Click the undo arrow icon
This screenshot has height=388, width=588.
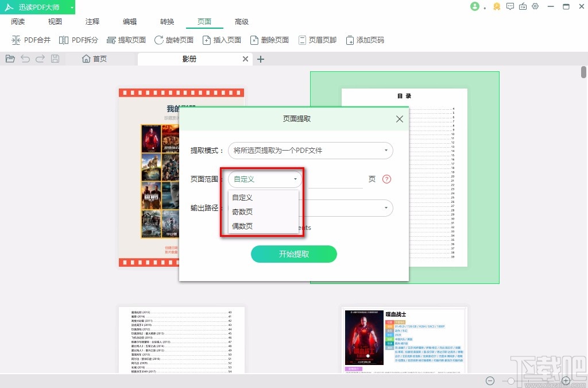coord(25,58)
